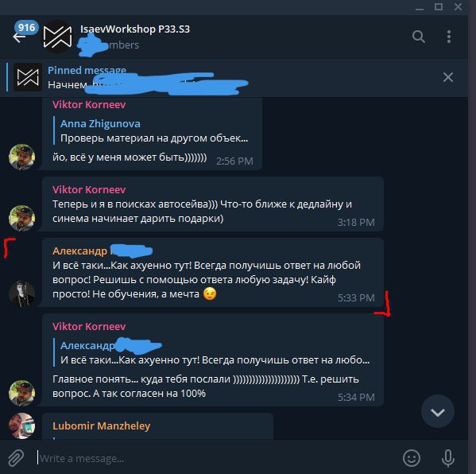Dismiss the pinned message bar
The image size is (476, 474).
448,77
